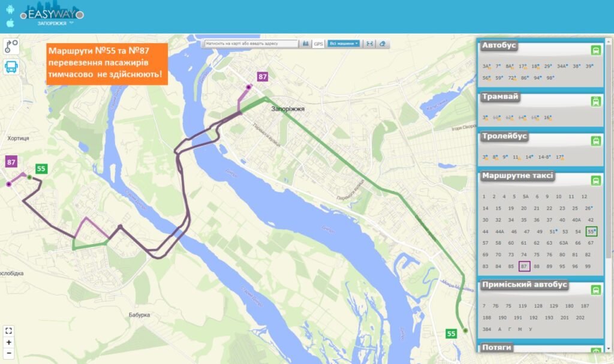Click the binoculars search icon
The width and height of the screenshot is (614, 364).
(x=306, y=44)
